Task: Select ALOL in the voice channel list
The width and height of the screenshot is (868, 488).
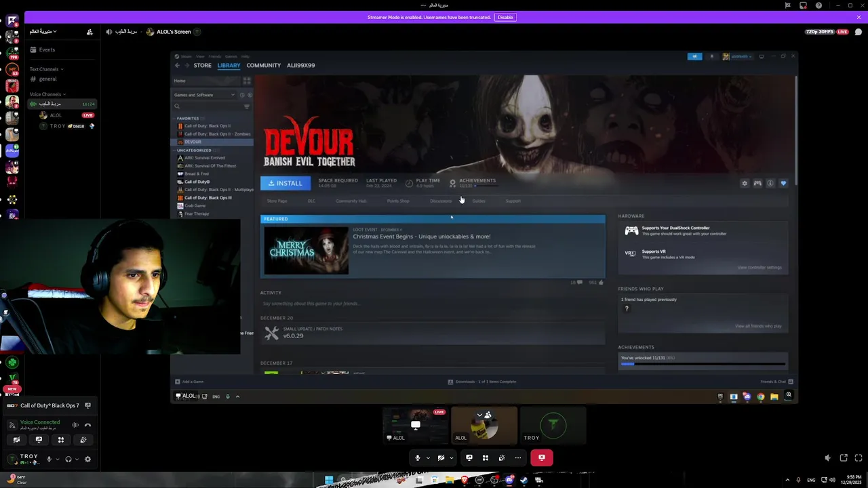Action: [66, 115]
